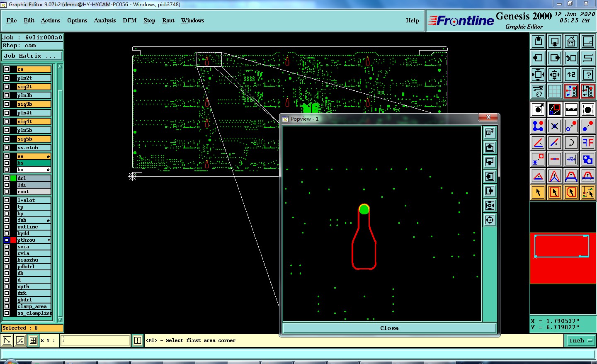Toggle the pthrou layer checkbox
Image resolution: width=597 pixels, height=364 pixels.
[7, 240]
